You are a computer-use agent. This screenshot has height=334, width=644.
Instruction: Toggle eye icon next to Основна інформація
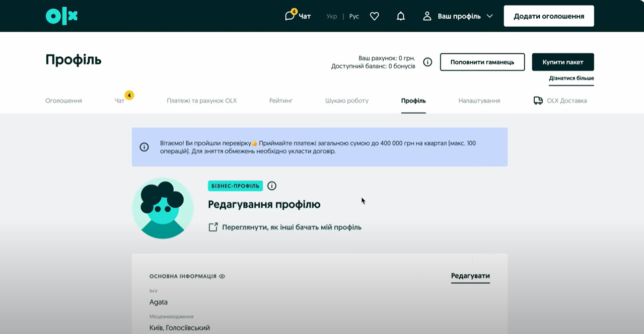pyautogui.click(x=222, y=276)
